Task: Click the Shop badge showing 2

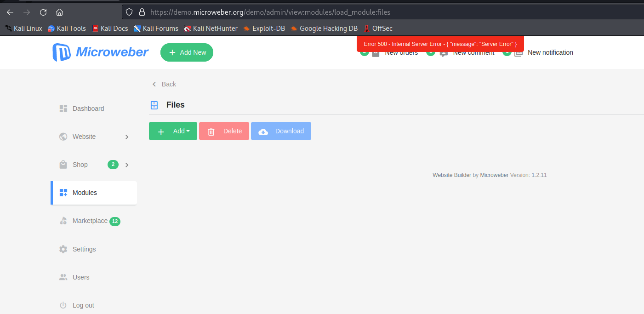Action: [x=113, y=164]
